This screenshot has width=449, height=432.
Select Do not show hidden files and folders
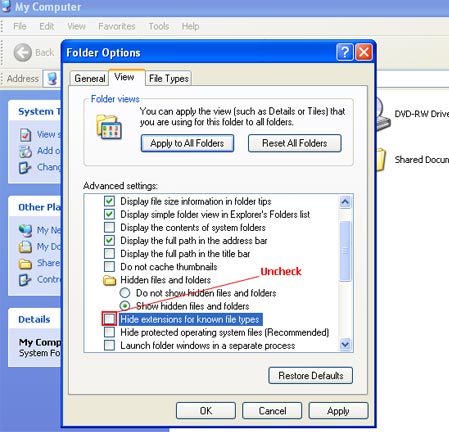tap(125, 293)
